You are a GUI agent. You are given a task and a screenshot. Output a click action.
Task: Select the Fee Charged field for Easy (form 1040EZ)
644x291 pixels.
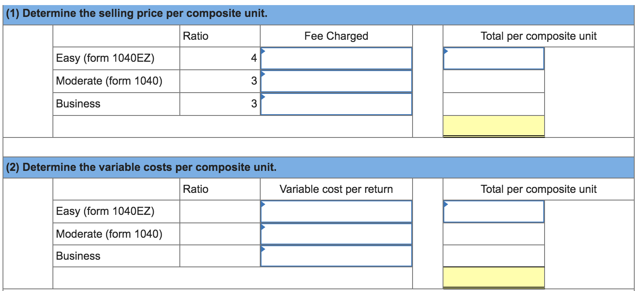tap(336, 58)
